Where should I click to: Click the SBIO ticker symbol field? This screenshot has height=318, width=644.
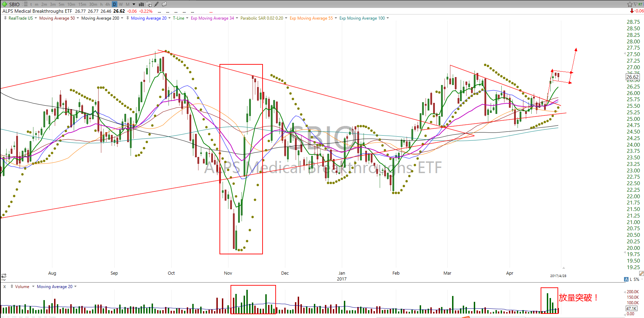click(14, 4)
